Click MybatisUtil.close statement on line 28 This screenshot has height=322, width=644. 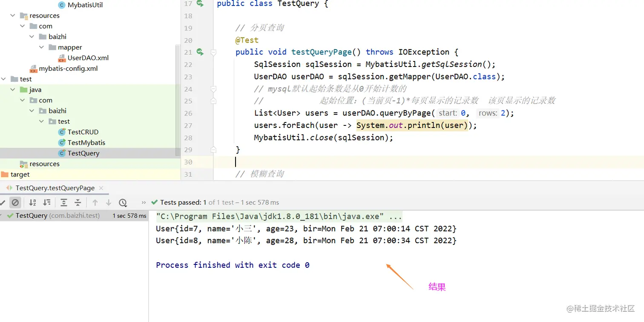click(324, 138)
